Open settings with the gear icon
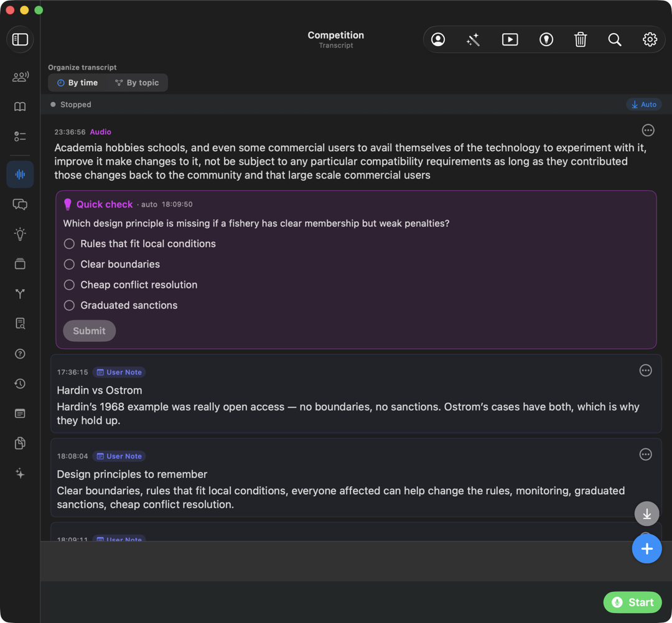The height and width of the screenshot is (623, 672). pyautogui.click(x=650, y=39)
